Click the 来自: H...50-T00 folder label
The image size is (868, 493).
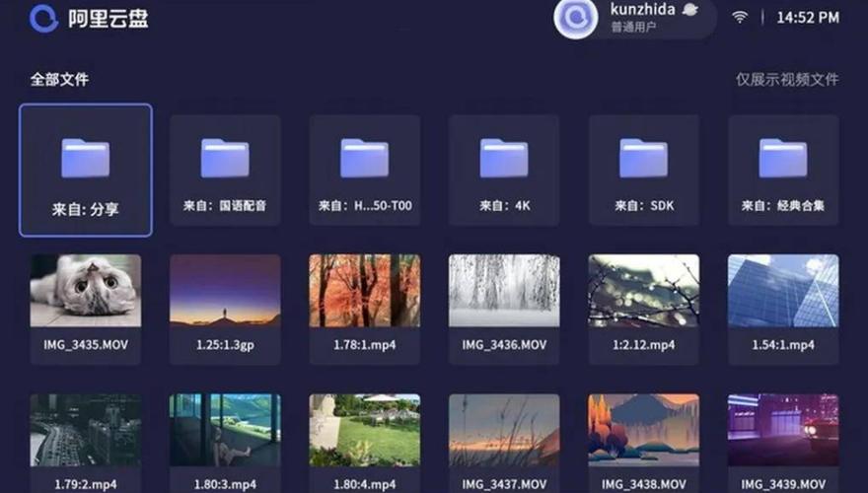pos(365,206)
